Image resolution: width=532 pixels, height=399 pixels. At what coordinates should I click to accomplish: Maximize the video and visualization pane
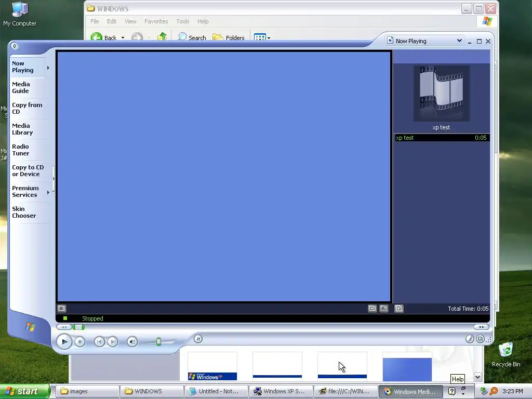coord(373,309)
